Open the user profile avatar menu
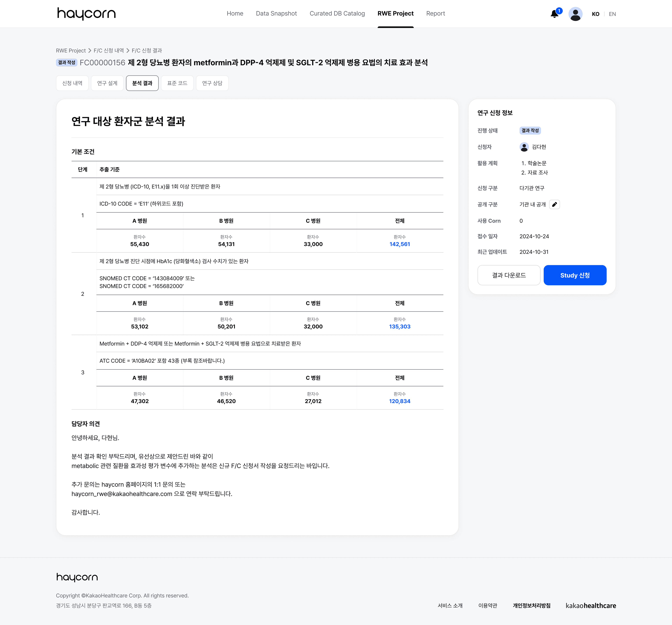Screen dimensions: 672x625 pyautogui.click(x=576, y=14)
